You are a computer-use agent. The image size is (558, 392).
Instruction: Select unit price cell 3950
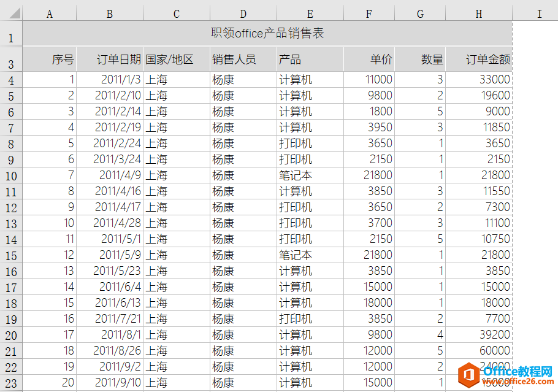click(x=369, y=128)
